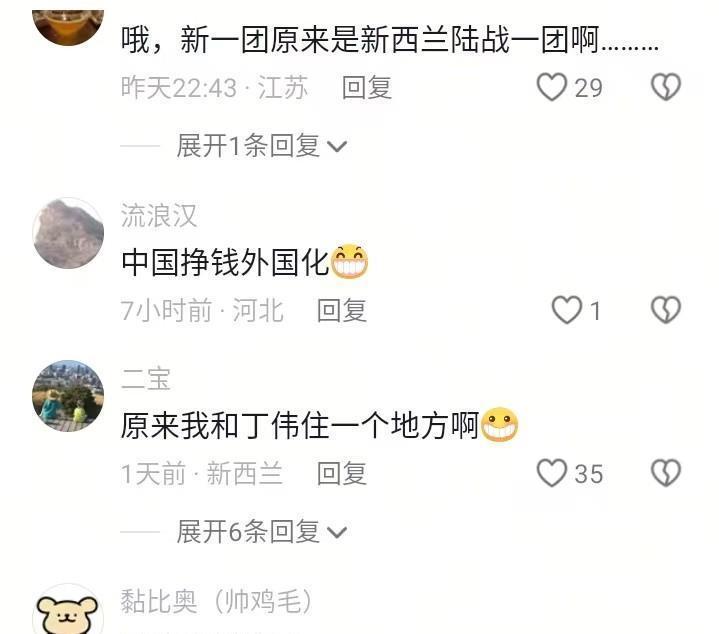Open 二宝's profile avatar
719x634 pixels.
click(x=68, y=396)
